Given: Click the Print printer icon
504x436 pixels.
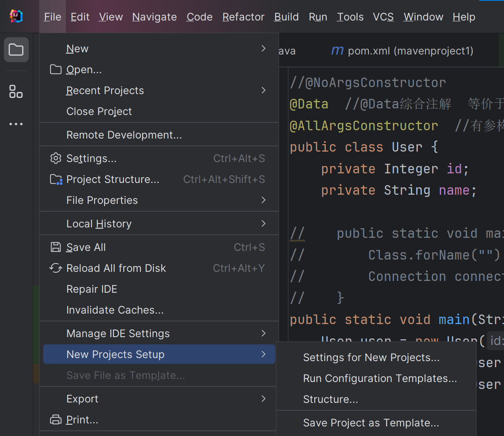Looking at the screenshot, I should (x=56, y=420).
